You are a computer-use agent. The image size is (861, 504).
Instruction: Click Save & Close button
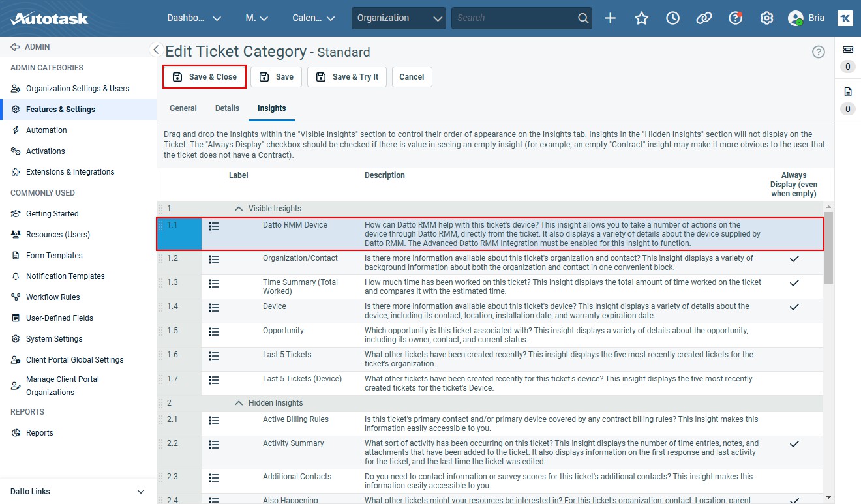click(x=205, y=77)
